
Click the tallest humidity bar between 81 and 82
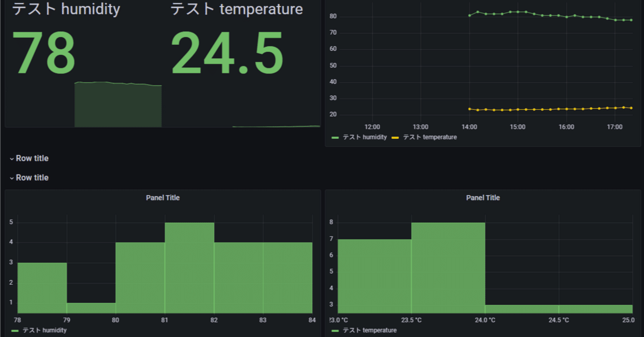[190, 268]
